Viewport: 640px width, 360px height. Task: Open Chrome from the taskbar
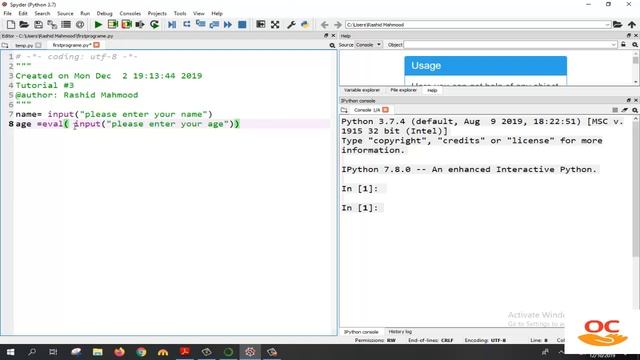coord(141,352)
